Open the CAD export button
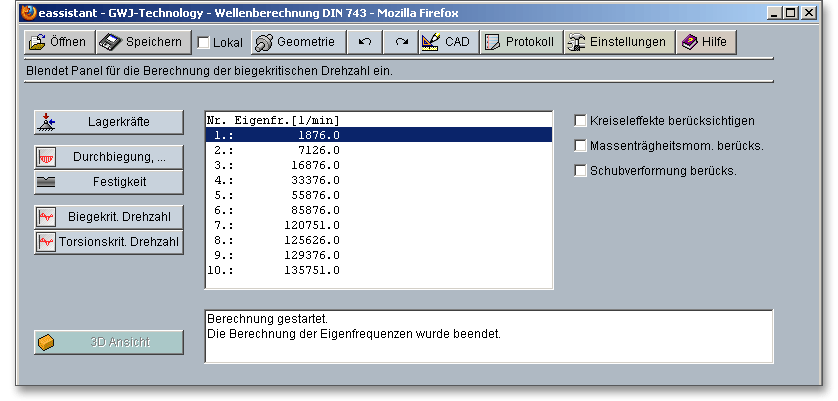This screenshot has width=838, height=401. pyautogui.click(x=447, y=43)
